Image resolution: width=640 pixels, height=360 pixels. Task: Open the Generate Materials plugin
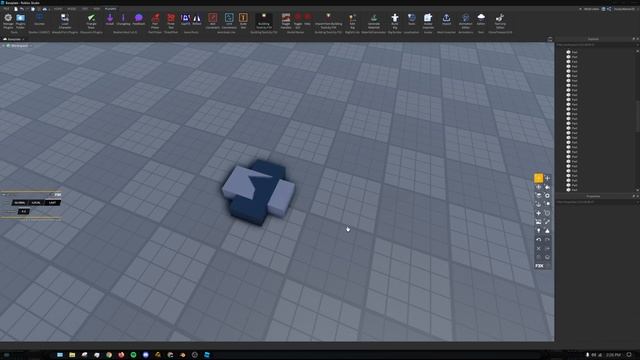374,20
